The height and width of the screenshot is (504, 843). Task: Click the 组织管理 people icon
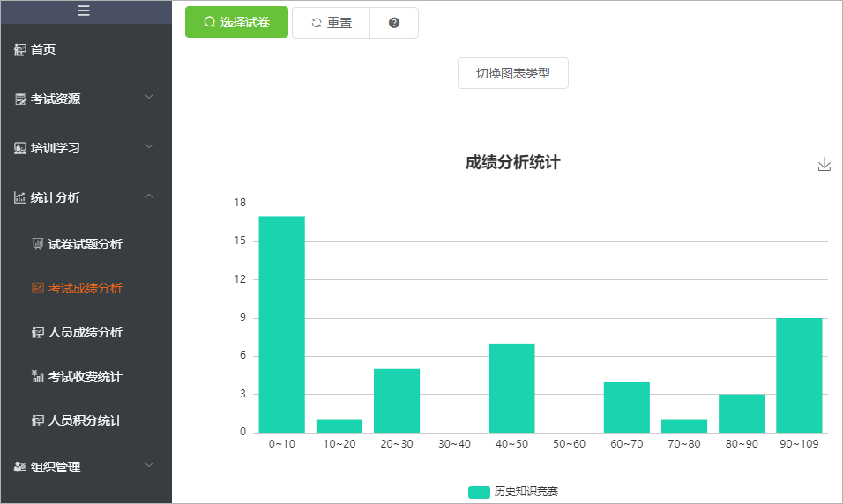pos(20,467)
